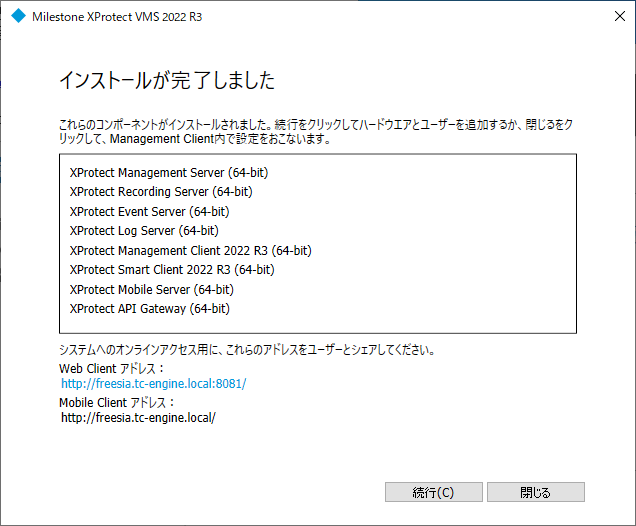
Task: Select XProtect API Gateway (64-bit) entry
Action: click(150, 308)
